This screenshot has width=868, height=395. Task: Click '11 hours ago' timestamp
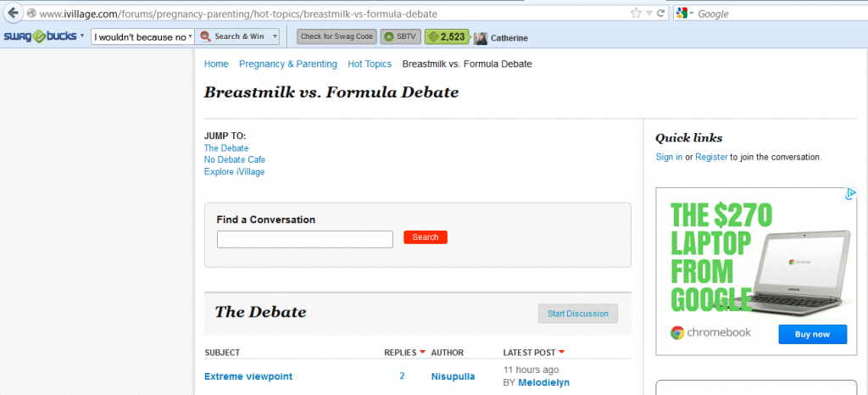pos(531,370)
